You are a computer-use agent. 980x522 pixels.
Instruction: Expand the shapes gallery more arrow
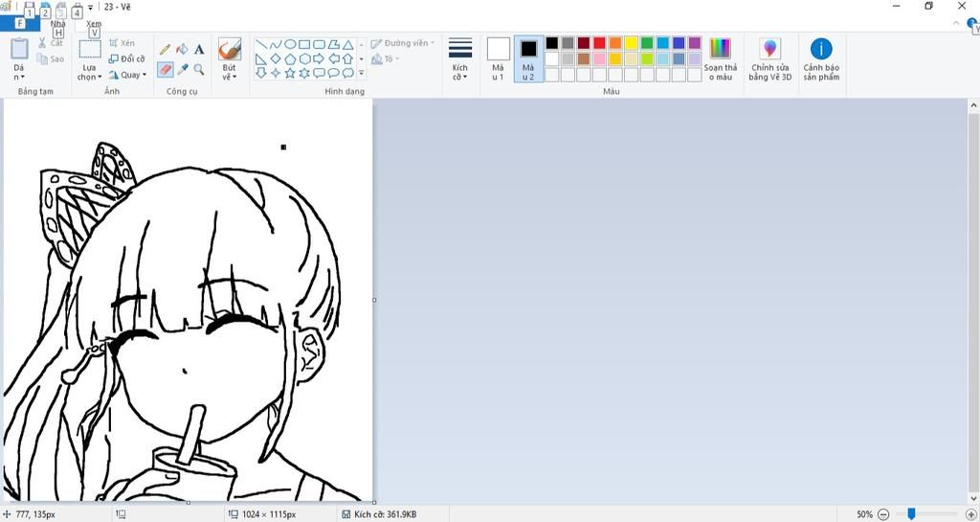pos(361,73)
